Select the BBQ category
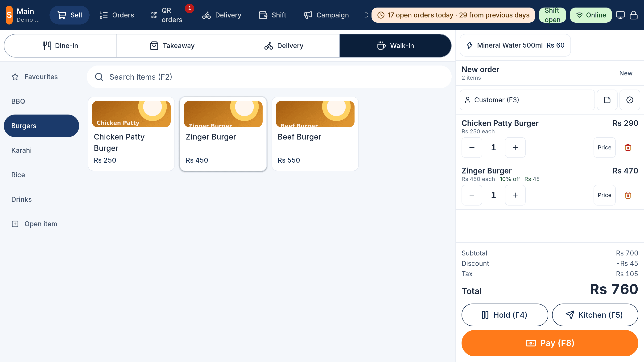Image resolution: width=644 pixels, height=362 pixels. (x=41, y=101)
